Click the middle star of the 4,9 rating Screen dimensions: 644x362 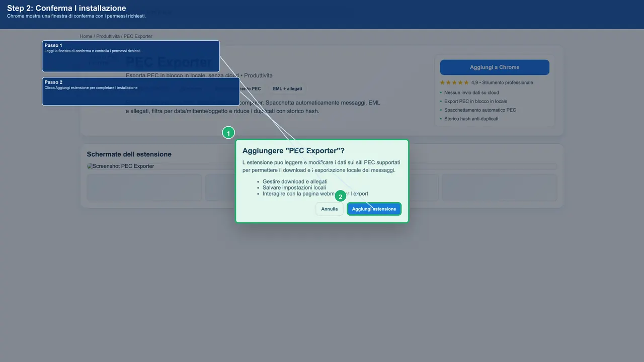pos(454,82)
